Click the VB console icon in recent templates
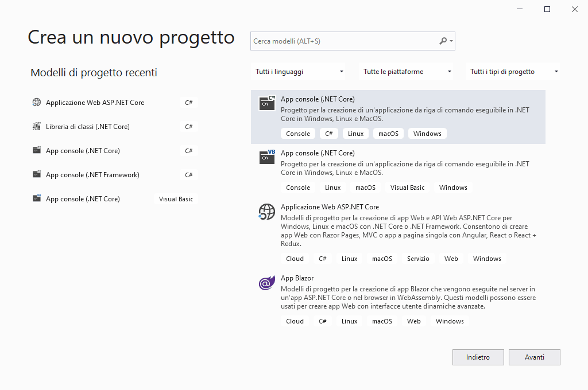 (36, 198)
